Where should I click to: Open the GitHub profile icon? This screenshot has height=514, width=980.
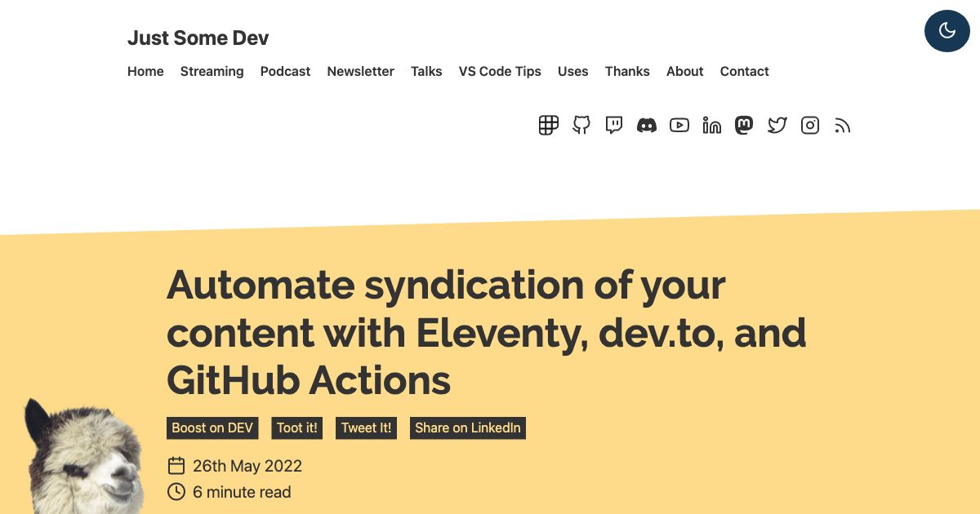tap(581, 125)
